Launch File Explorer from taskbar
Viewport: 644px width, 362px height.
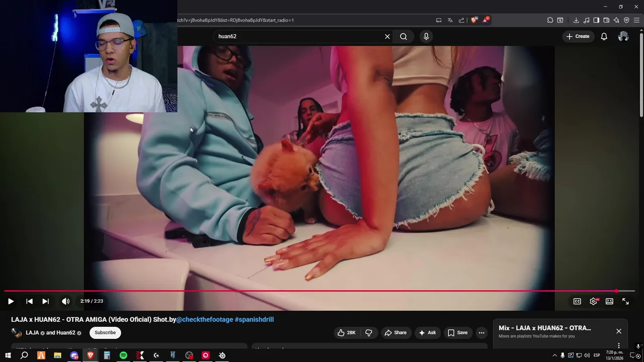coord(57,355)
